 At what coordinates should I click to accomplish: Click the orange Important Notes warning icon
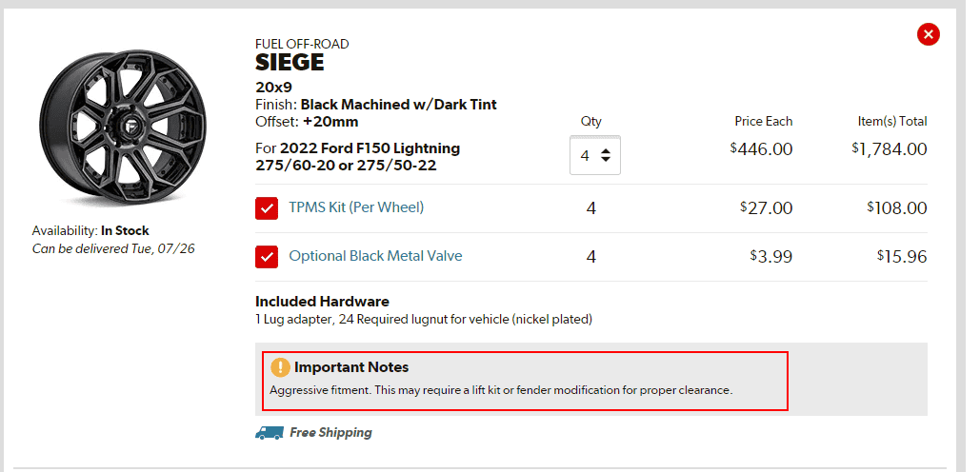coord(280,366)
